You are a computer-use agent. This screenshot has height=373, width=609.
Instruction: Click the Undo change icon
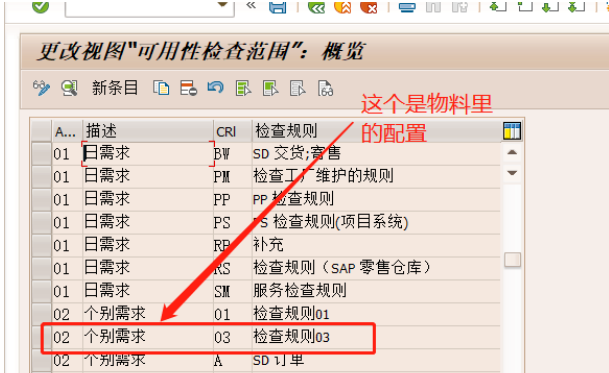(216, 87)
